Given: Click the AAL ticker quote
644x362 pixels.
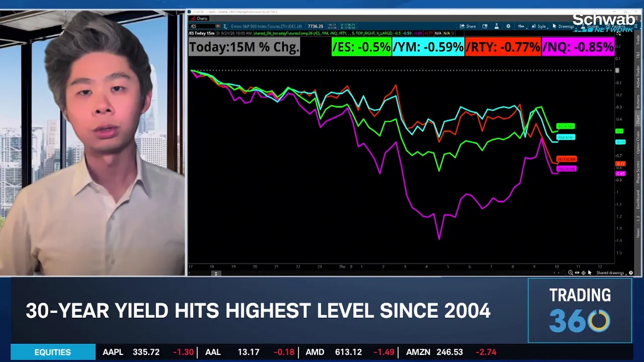Looking at the screenshot, I should (250, 352).
